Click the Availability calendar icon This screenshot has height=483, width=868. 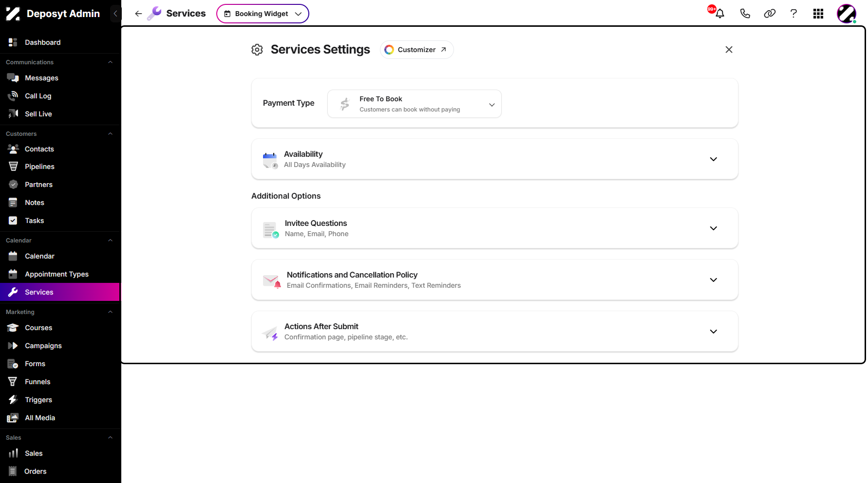click(x=270, y=160)
